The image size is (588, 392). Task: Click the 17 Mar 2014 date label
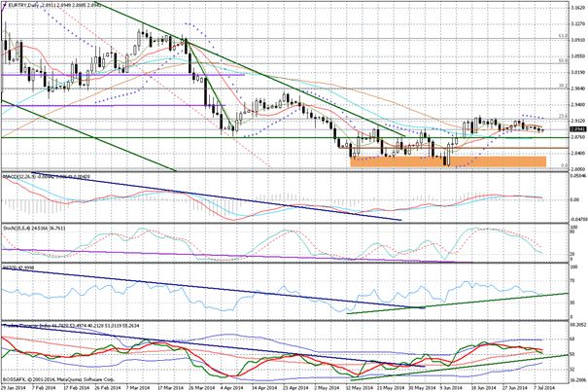click(x=172, y=387)
